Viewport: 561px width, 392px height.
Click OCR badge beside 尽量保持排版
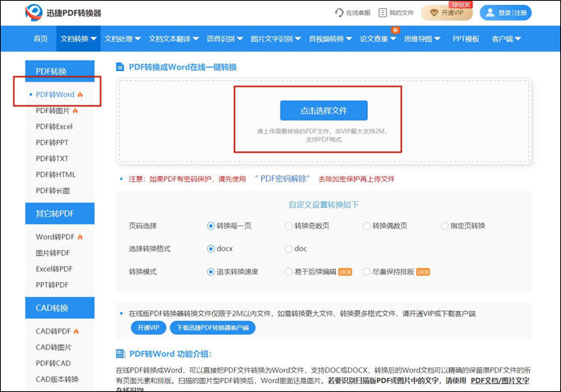point(423,272)
